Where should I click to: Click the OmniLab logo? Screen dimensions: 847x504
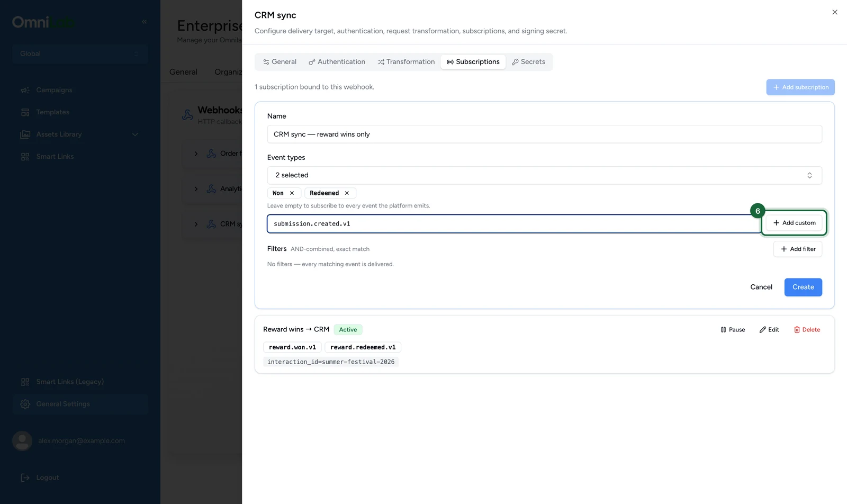pyautogui.click(x=43, y=22)
